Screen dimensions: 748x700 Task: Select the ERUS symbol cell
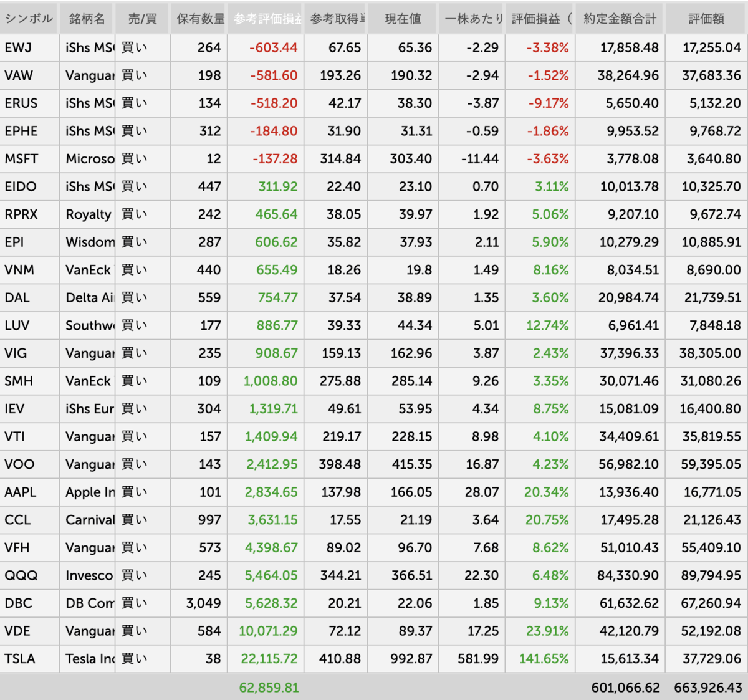click(29, 103)
